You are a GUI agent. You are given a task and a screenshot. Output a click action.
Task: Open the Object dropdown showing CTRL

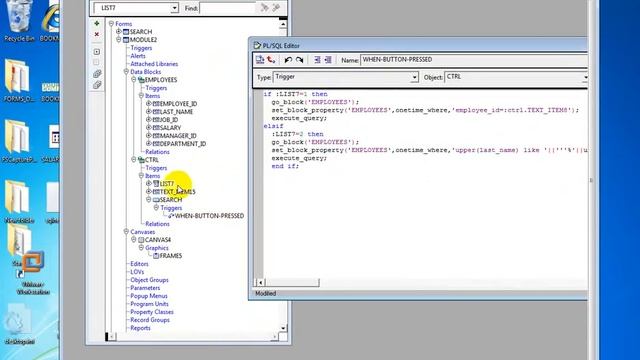coord(585,77)
